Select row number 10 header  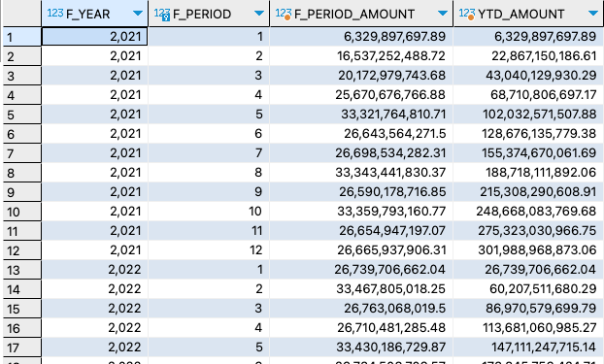click(x=22, y=212)
